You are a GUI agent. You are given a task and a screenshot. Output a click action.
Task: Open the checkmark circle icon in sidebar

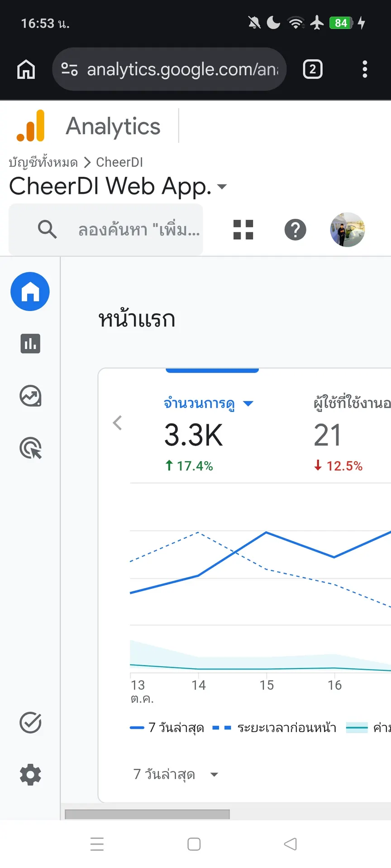[x=30, y=722]
